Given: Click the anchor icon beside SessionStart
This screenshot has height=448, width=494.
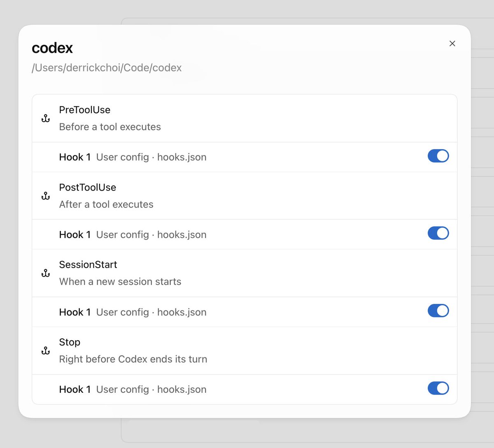Looking at the screenshot, I should tap(46, 273).
